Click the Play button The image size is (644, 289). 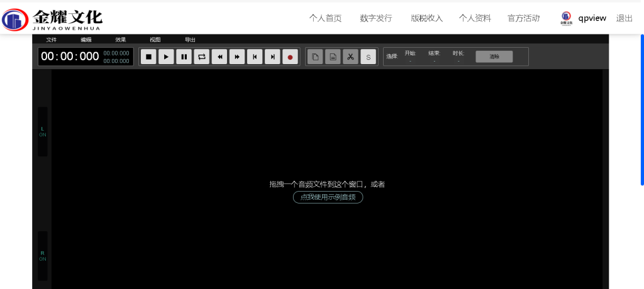(x=166, y=57)
